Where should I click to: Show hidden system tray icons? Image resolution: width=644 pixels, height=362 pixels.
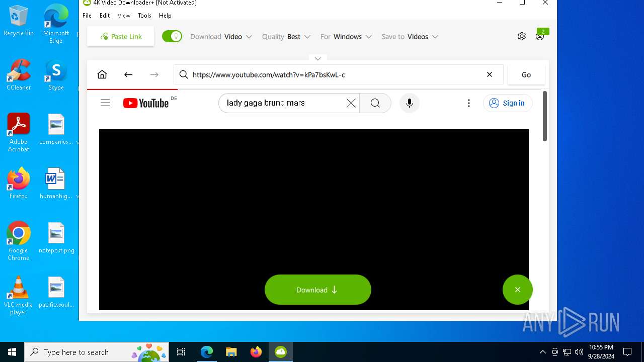(x=542, y=352)
